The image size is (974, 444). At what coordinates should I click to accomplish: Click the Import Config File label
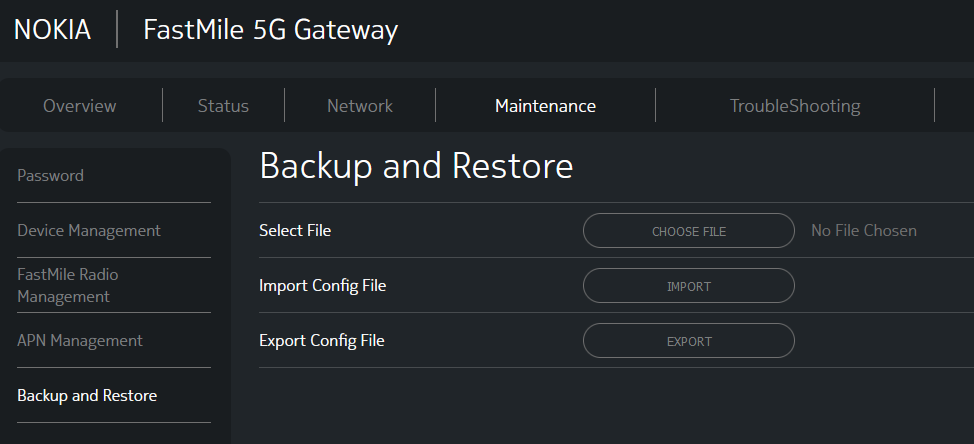coord(322,286)
